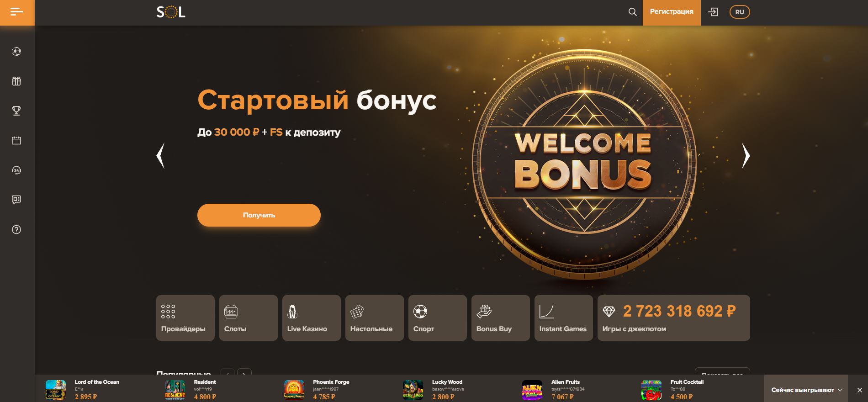Open the help question mark sidebar icon
This screenshot has height=402, width=868.
16,229
